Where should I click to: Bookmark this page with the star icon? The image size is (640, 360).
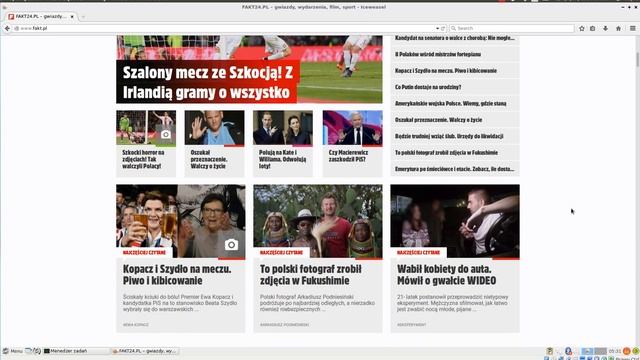582,28
